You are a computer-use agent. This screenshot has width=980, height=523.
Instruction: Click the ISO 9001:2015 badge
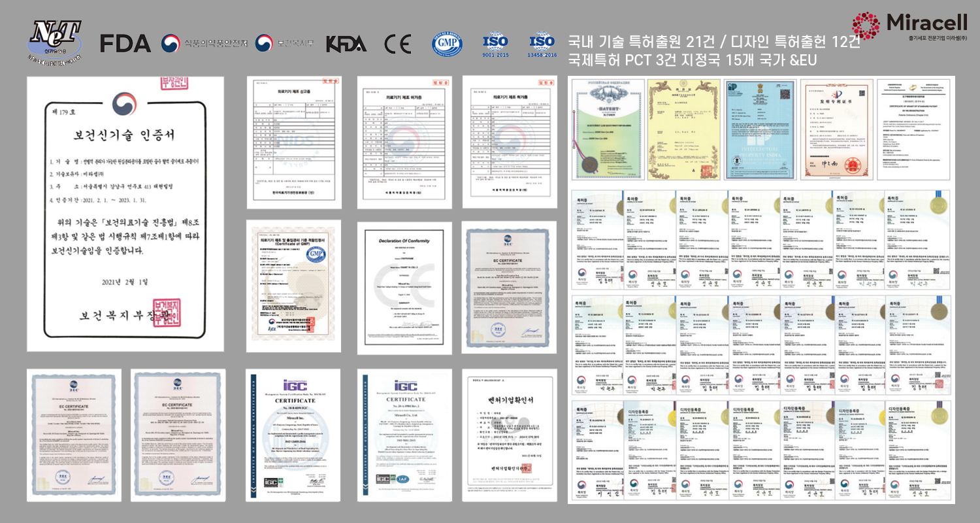click(x=495, y=44)
